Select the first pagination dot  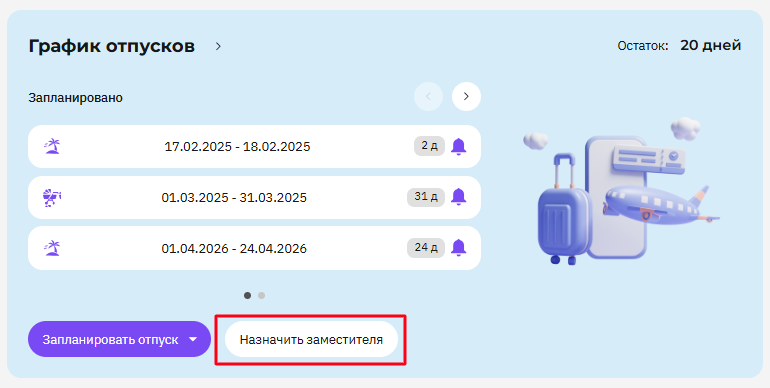(x=248, y=296)
